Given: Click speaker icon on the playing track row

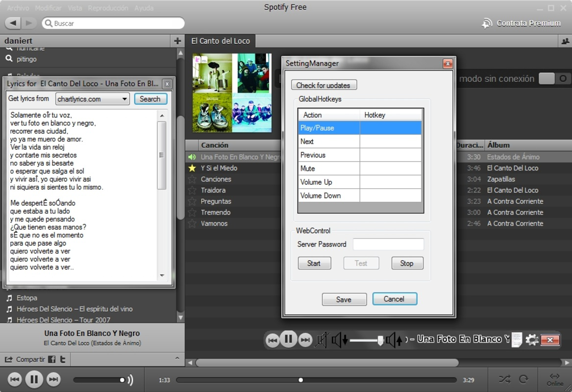Looking at the screenshot, I should pos(192,157).
